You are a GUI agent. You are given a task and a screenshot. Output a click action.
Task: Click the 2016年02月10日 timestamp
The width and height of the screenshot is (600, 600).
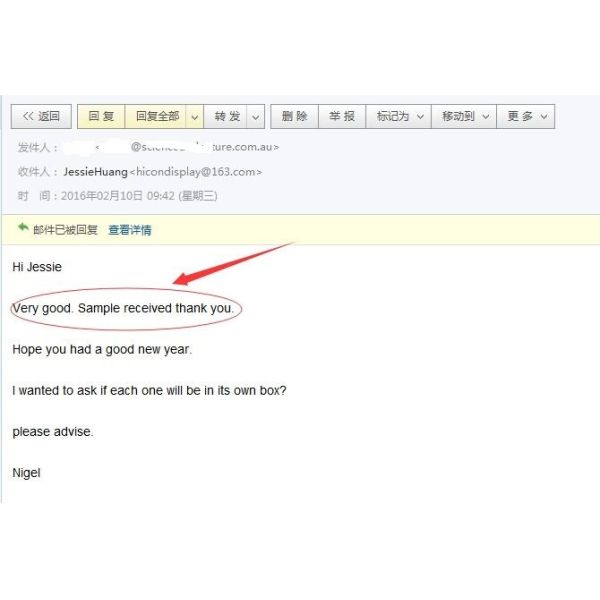click(x=139, y=196)
